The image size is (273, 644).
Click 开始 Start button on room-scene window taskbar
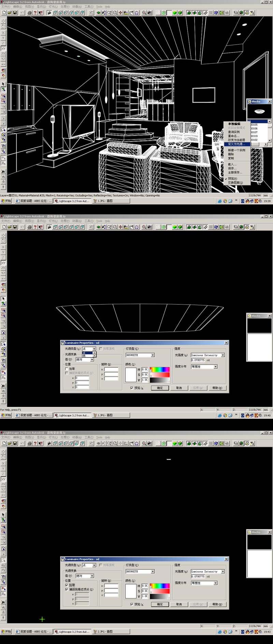point(6,201)
